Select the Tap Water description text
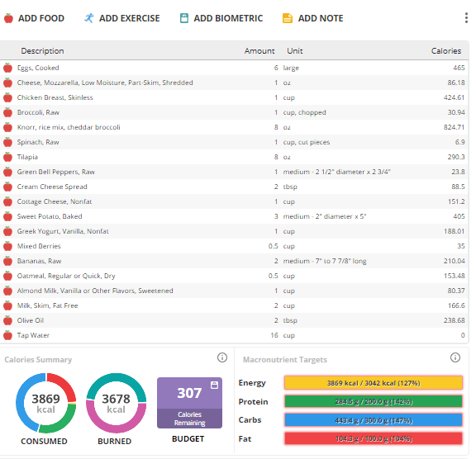This screenshot has height=459, width=476. pyautogui.click(x=33, y=335)
